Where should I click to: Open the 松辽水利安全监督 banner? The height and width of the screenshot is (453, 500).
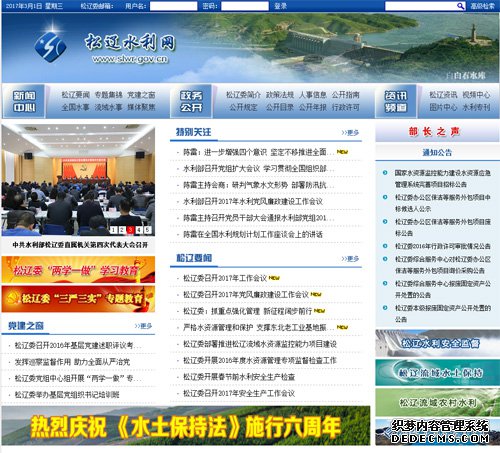point(437,343)
